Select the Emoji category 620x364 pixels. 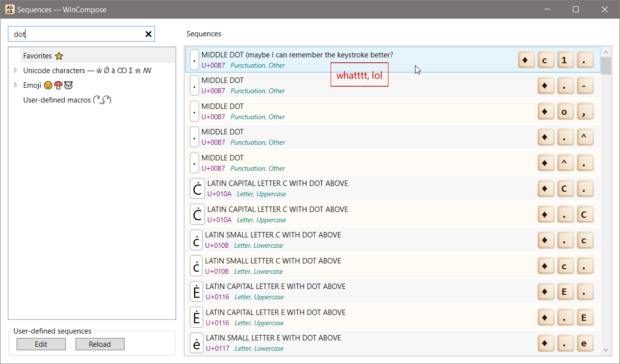48,85
